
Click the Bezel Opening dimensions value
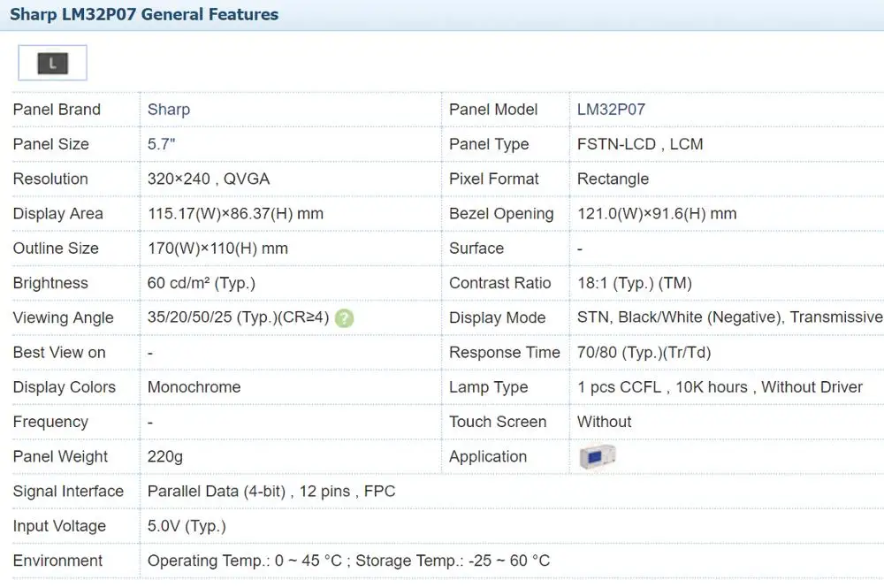click(657, 214)
